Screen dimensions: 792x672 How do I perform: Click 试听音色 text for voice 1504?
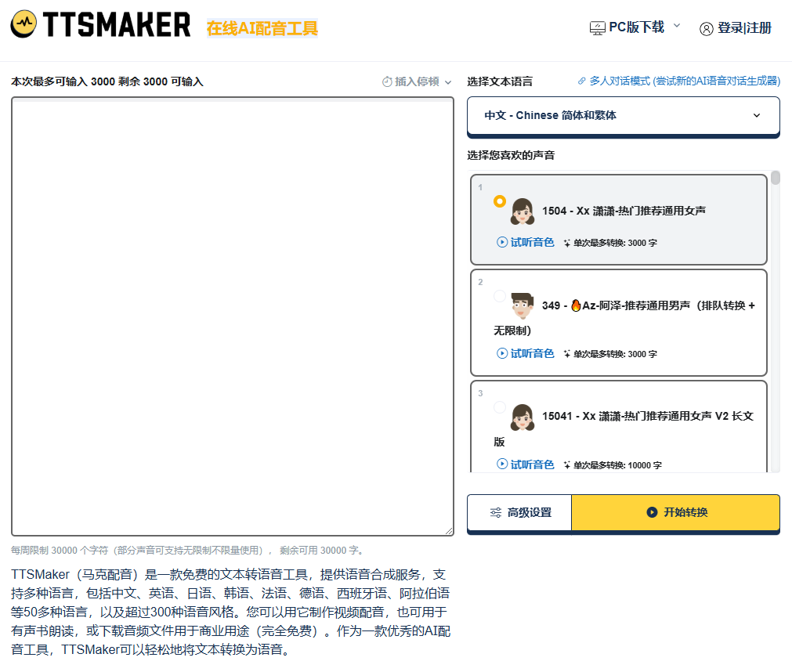[x=533, y=242]
